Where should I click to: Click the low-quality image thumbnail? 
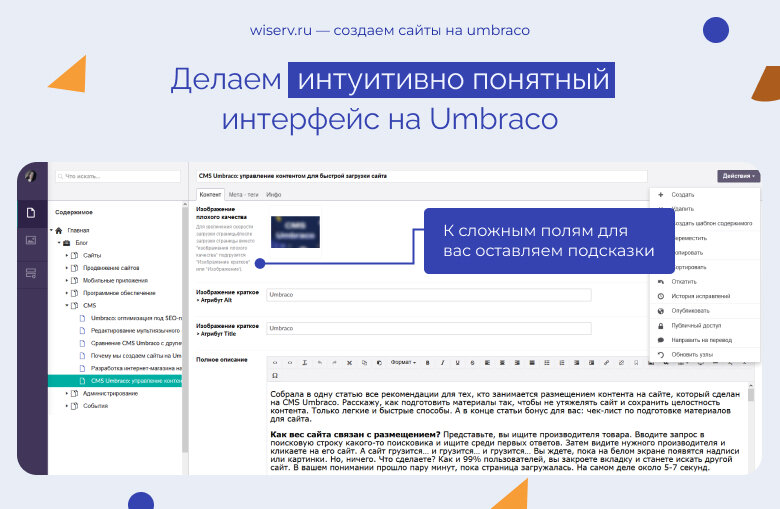[295, 232]
